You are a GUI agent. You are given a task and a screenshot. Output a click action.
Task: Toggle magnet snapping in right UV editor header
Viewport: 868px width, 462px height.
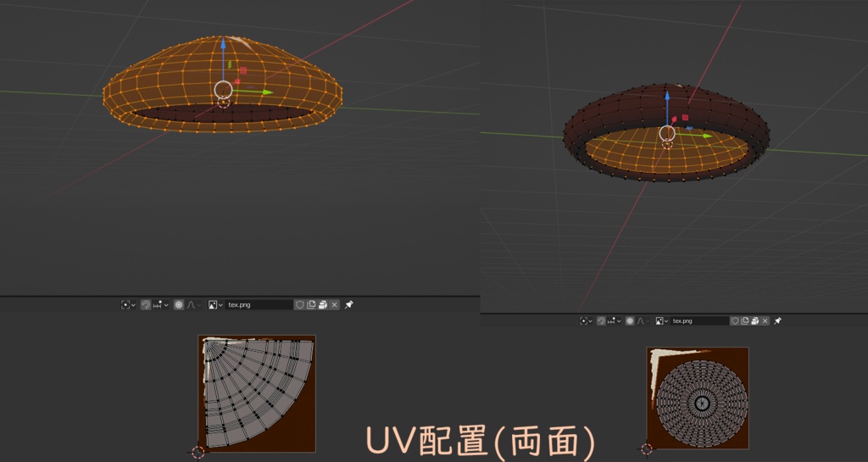pos(601,321)
